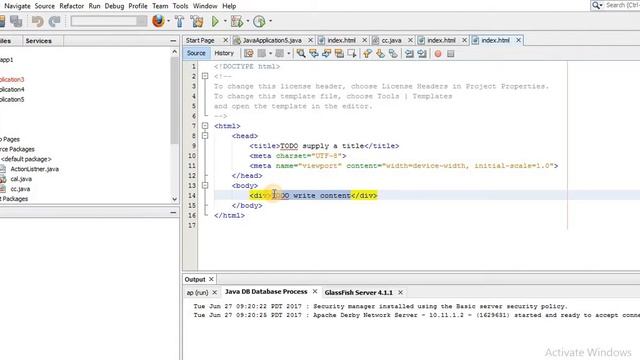Toggle Highlight Search in editor toolbar
The width and height of the screenshot is (640, 360).
[x=339, y=53]
